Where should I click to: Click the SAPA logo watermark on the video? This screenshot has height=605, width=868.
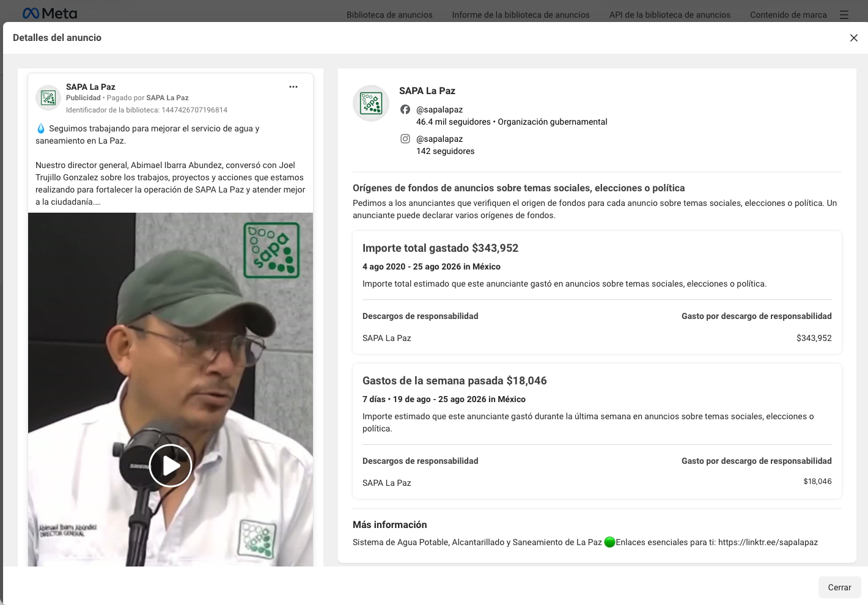(271, 250)
